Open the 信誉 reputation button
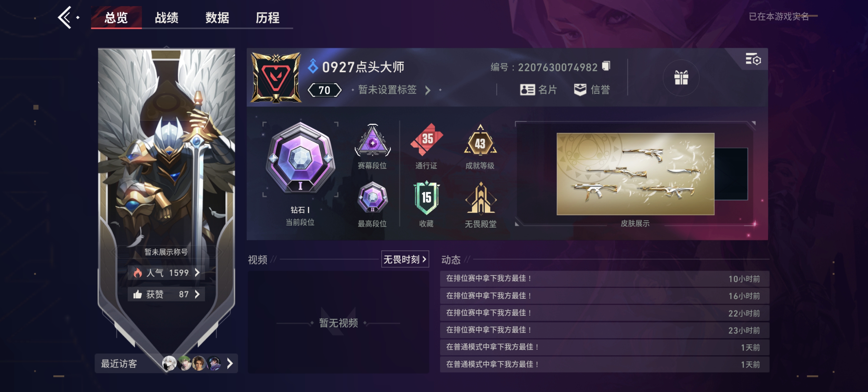Image resolution: width=868 pixels, height=392 pixels. click(592, 90)
